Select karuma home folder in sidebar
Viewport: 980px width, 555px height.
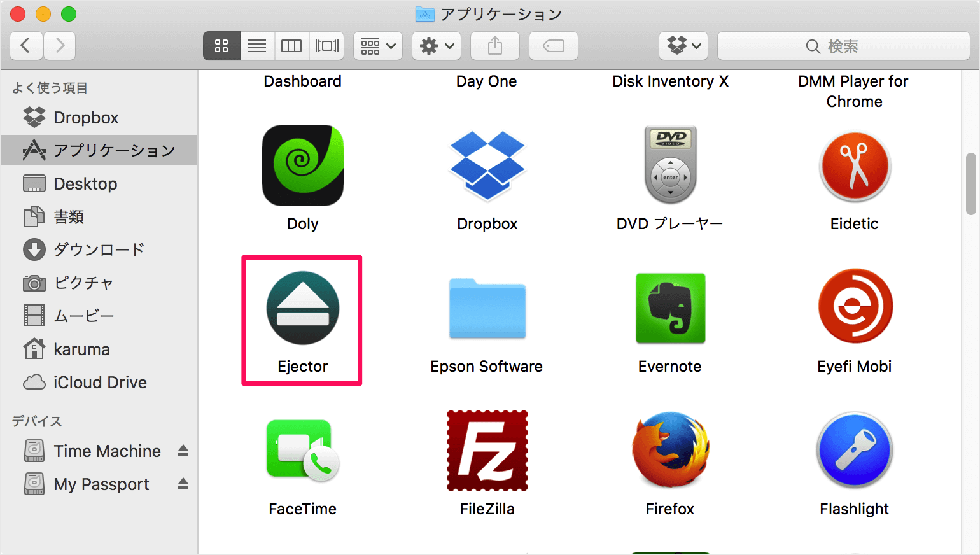pyautogui.click(x=99, y=349)
